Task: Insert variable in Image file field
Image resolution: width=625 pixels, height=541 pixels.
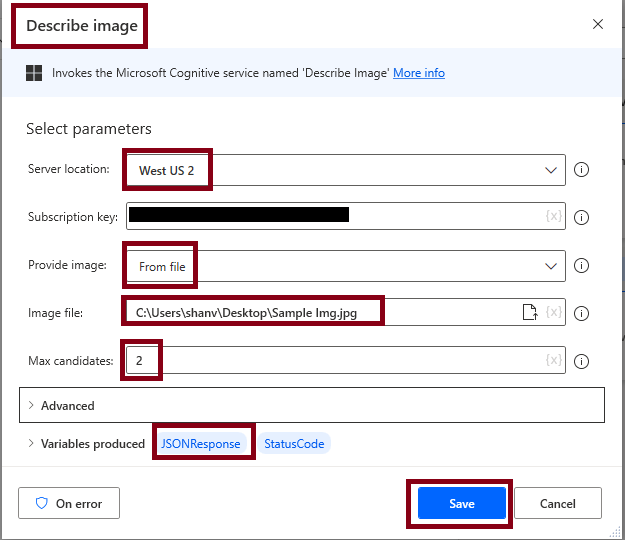Action: 554,312
